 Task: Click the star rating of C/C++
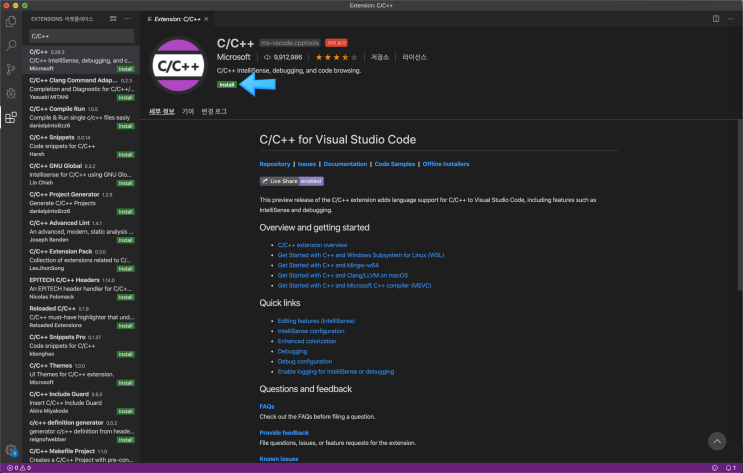(336, 57)
